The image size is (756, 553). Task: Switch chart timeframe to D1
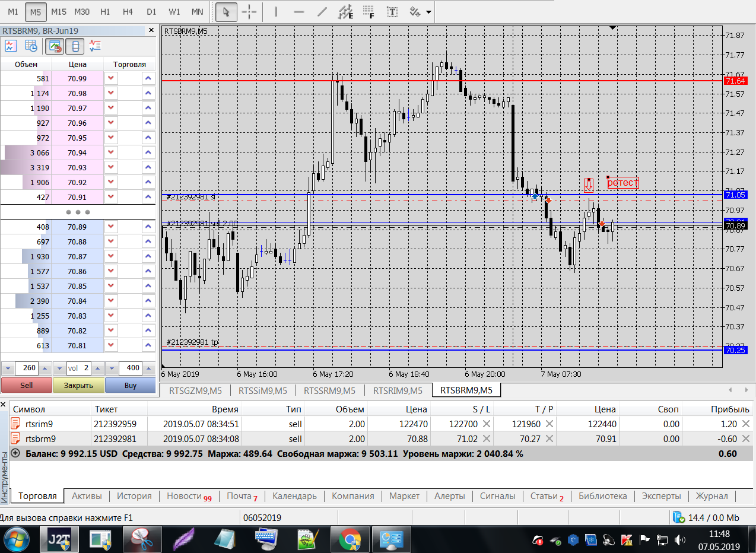(x=151, y=11)
